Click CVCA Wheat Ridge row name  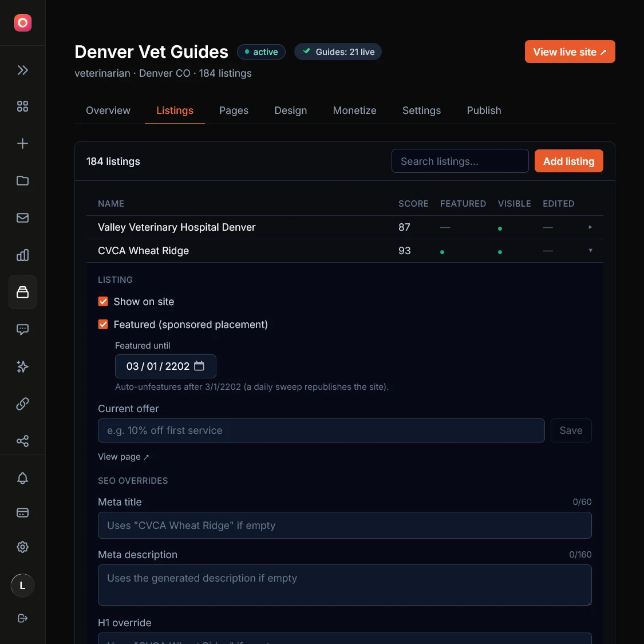143,251
